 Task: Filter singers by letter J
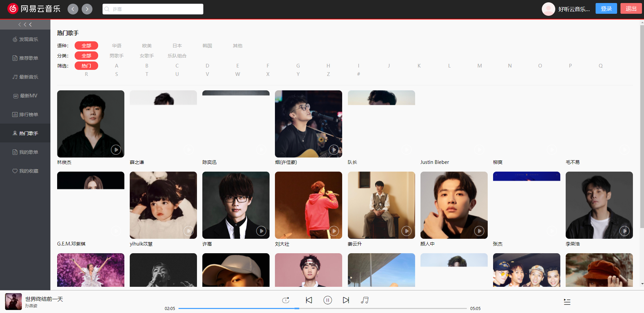[389, 65]
